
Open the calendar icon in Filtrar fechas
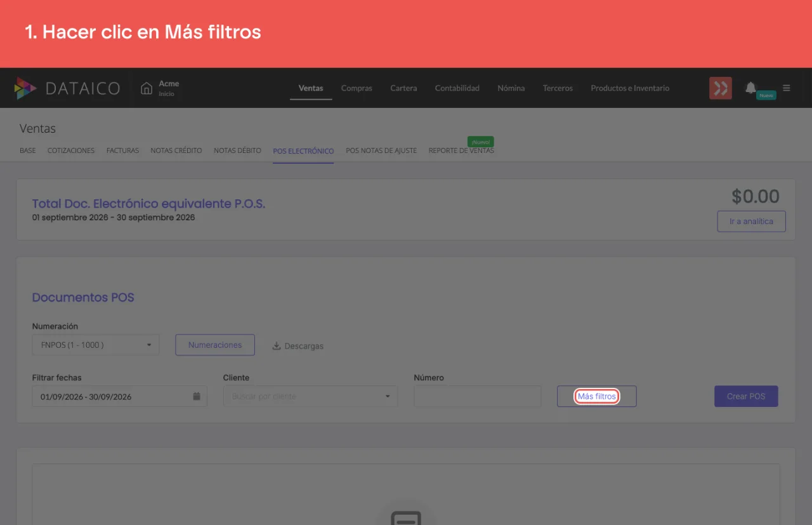(197, 396)
